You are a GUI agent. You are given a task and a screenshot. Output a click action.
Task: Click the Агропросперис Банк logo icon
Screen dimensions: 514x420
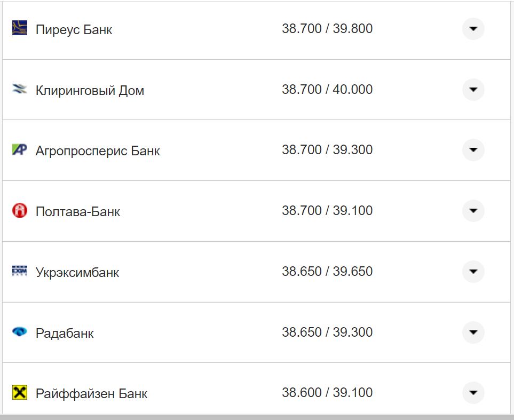tap(19, 150)
